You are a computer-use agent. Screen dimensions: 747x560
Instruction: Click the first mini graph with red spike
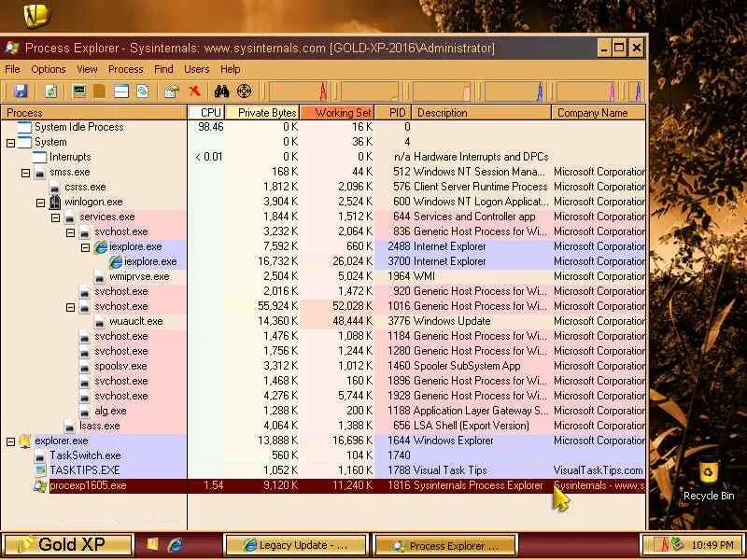(x=300, y=91)
